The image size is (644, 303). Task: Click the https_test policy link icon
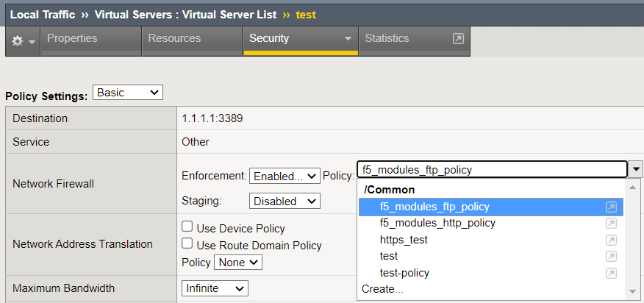click(x=610, y=240)
